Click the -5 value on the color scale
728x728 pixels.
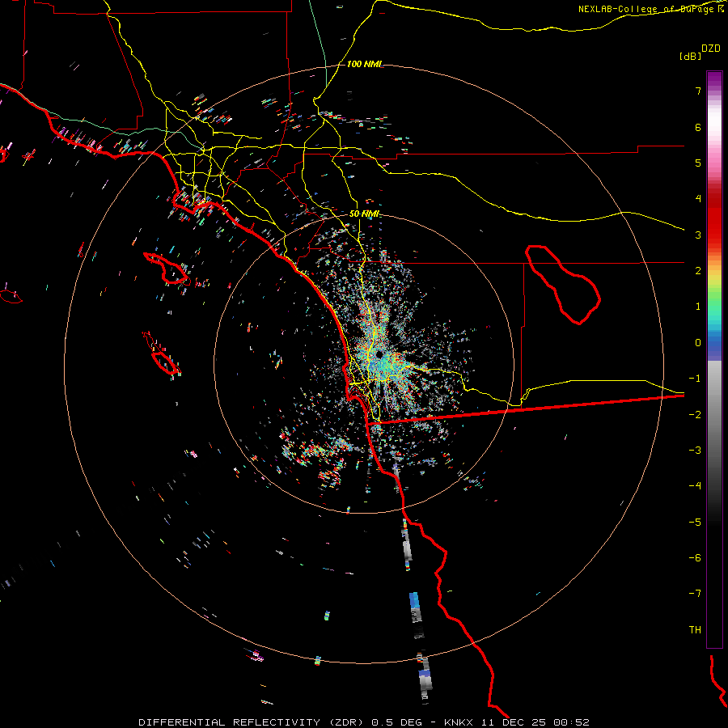pyautogui.click(x=695, y=523)
